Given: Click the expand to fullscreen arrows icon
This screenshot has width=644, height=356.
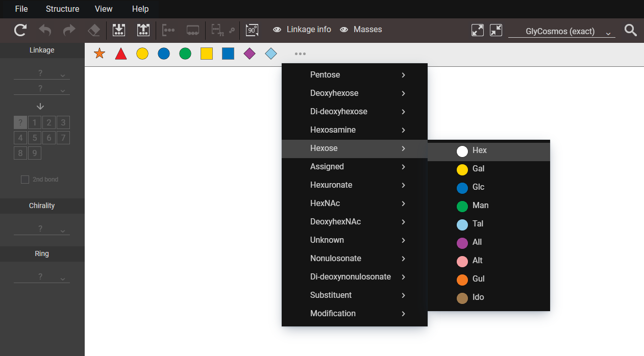Looking at the screenshot, I should 477,30.
